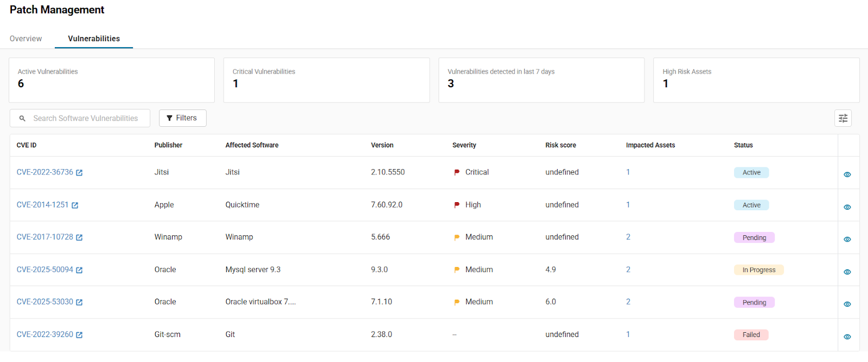Click version 7.60.92.0 cell

(387, 205)
